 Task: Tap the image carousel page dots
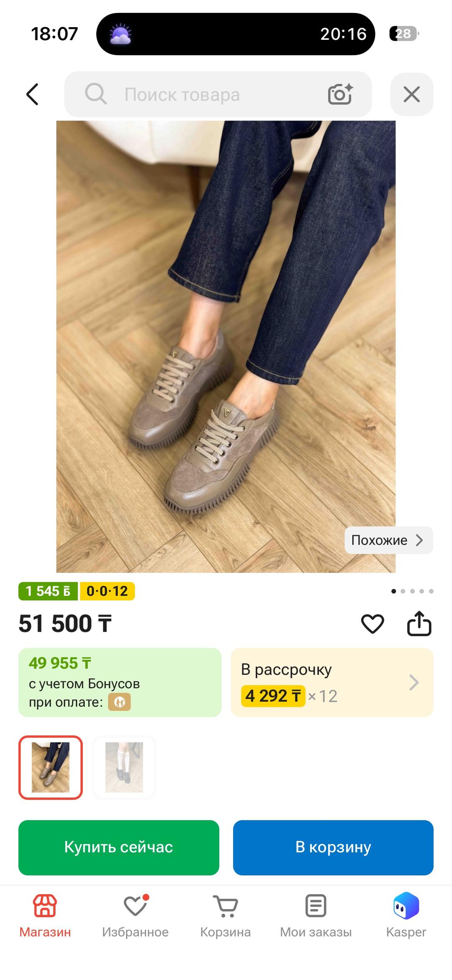[412, 591]
